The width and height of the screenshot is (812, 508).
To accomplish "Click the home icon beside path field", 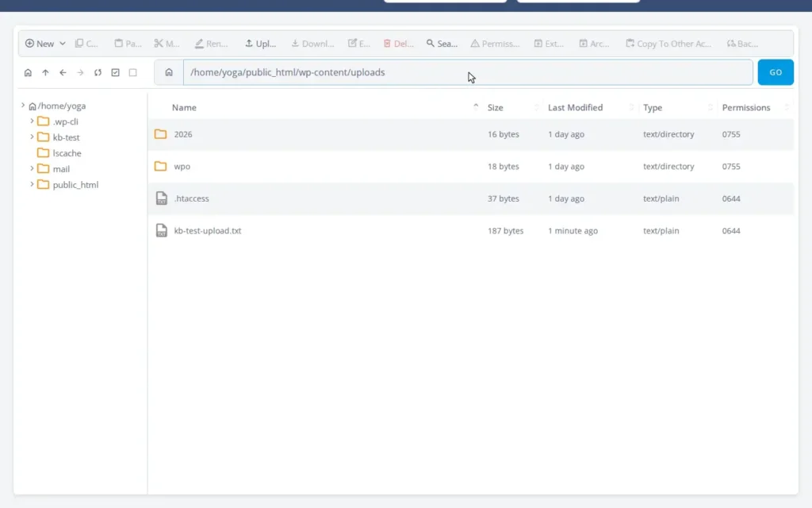I will [169, 72].
